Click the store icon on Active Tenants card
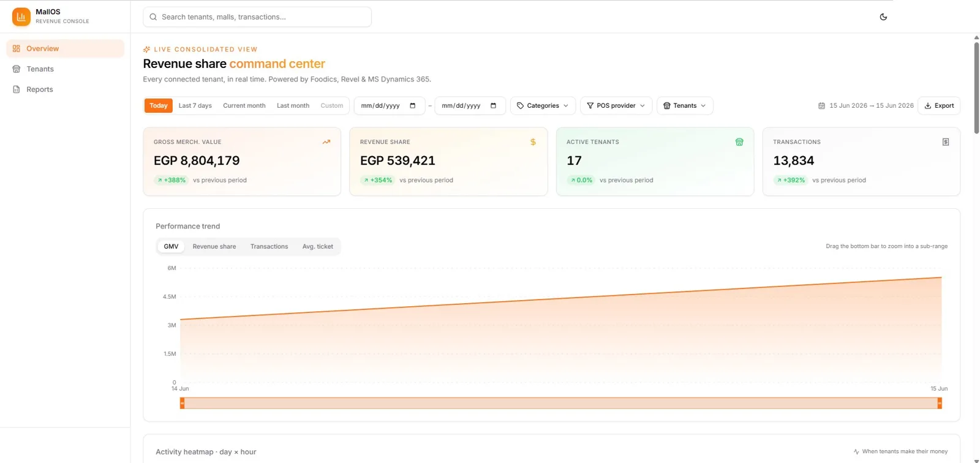 (739, 142)
